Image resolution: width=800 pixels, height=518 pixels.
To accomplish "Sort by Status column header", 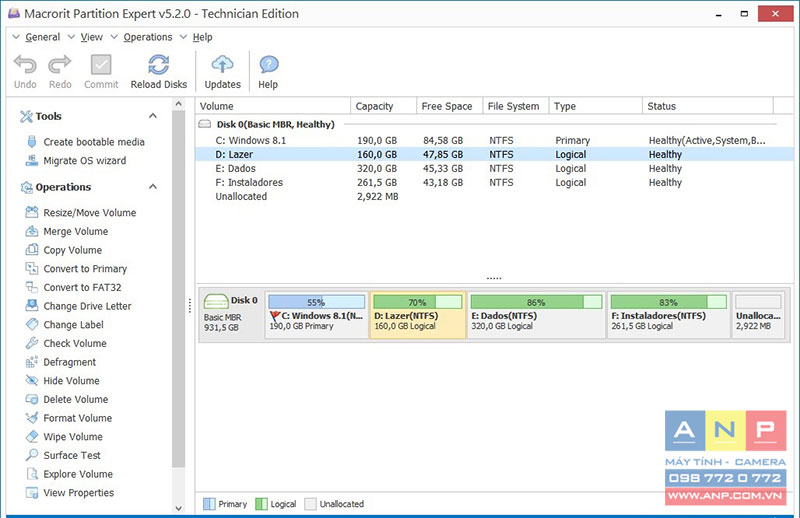I will tap(708, 106).
